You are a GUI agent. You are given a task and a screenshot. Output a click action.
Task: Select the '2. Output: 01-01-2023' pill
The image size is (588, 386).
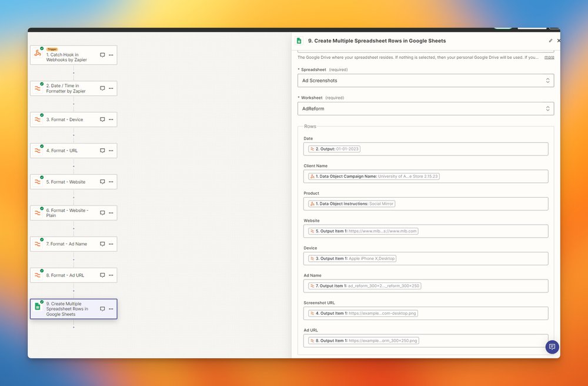pos(334,149)
